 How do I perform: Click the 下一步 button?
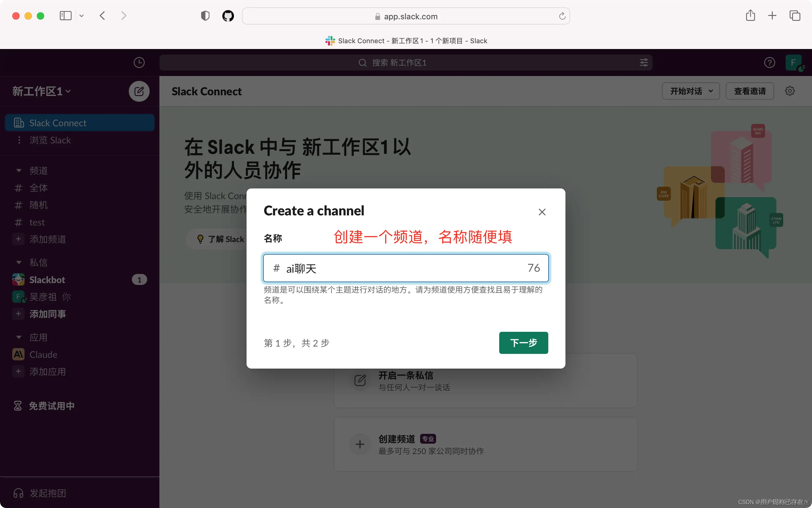[523, 343]
